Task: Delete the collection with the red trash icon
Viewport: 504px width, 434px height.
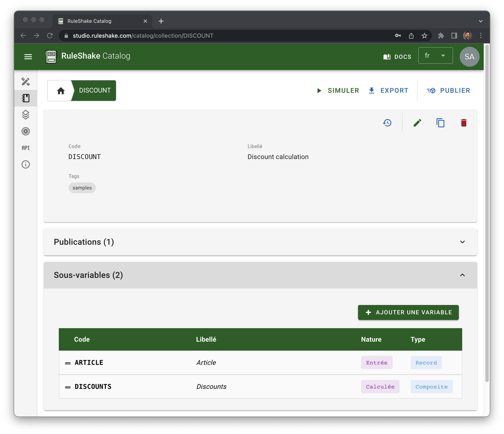Action: (x=464, y=123)
